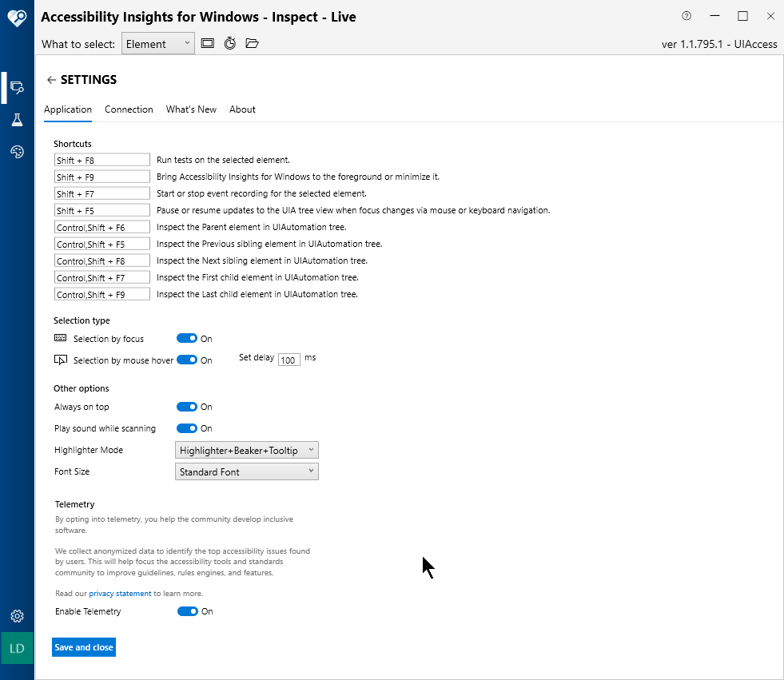This screenshot has width=784, height=680.
Task: Expand the Font Size dropdown
Action: click(x=246, y=471)
